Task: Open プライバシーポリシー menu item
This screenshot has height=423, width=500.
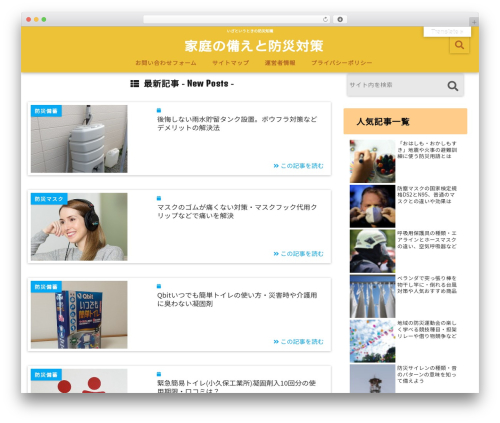Action: [342, 63]
